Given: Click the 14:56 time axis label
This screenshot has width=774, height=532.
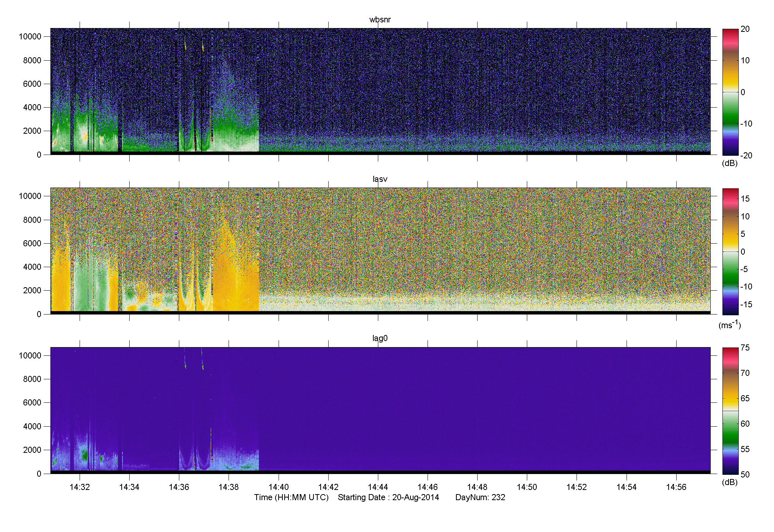Looking at the screenshot, I should pyautogui.click(x=676, y=487).
